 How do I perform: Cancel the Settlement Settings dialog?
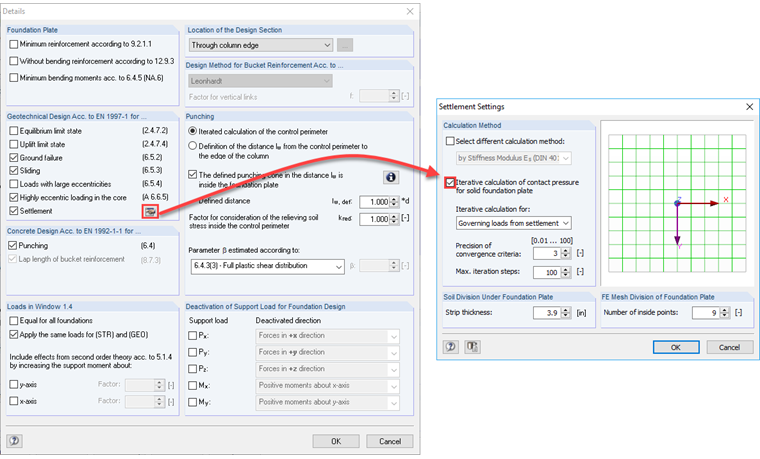pos(729,347)
